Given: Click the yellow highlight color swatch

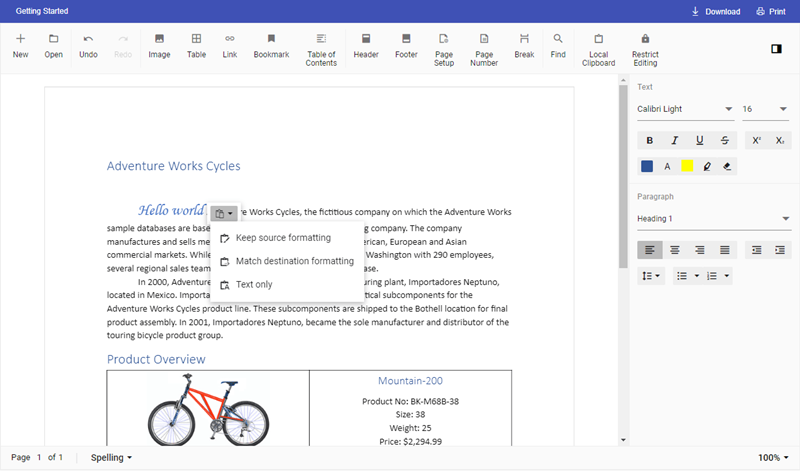Looking at the screenshot, I should pos(688,166).
